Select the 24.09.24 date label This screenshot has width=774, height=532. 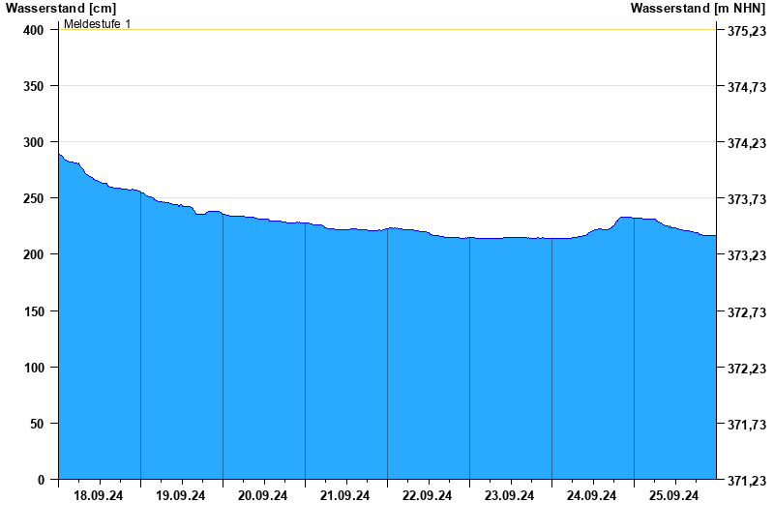(592, 496)
